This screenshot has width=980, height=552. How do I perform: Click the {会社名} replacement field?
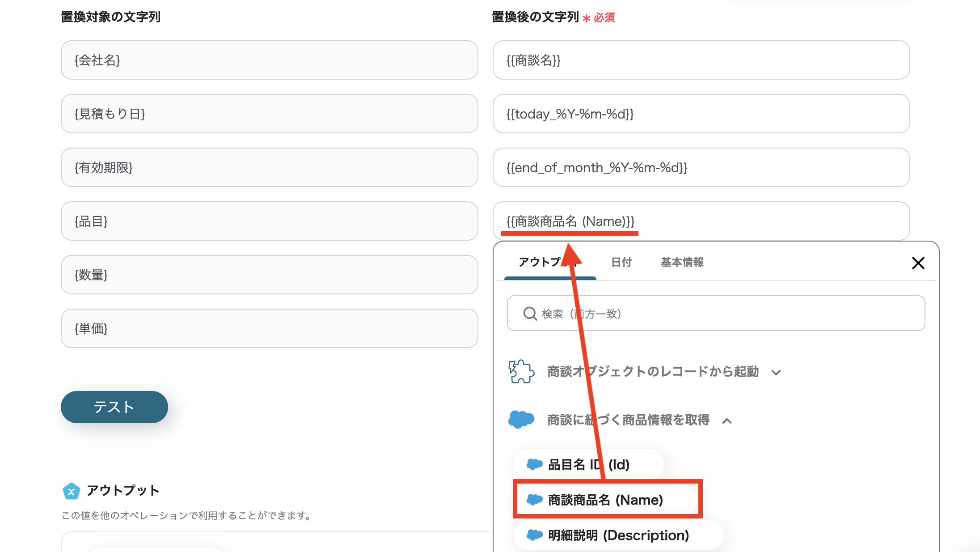tap(269, 60)
